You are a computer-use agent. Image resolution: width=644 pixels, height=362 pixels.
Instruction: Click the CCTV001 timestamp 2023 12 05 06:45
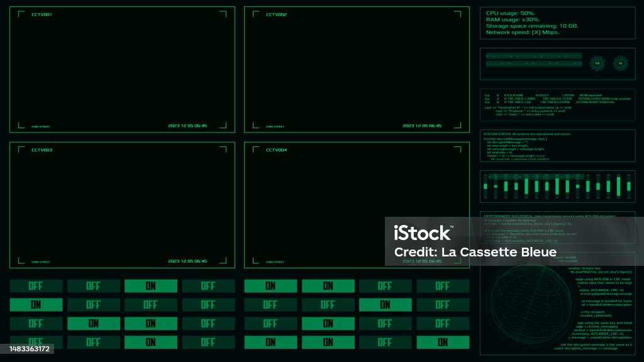click(x=187, y=126)
